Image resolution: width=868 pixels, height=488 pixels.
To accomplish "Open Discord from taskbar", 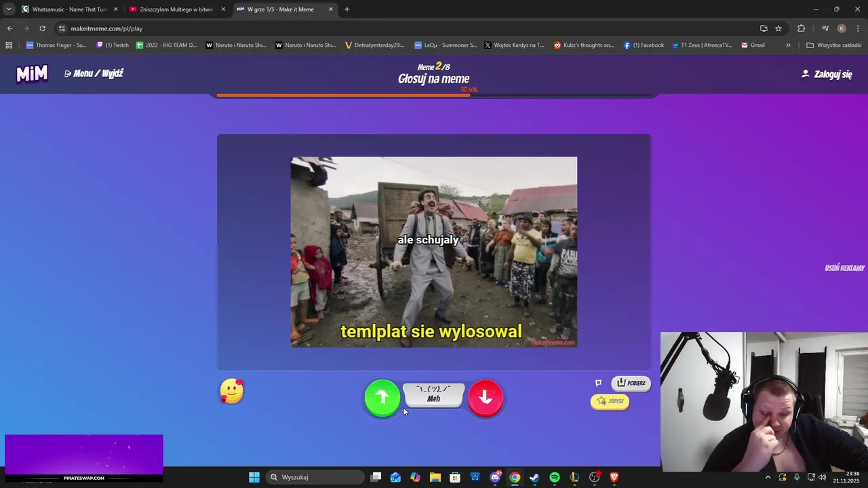I will [495, 477].
